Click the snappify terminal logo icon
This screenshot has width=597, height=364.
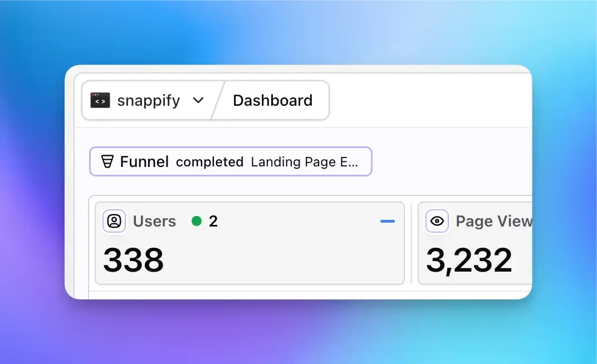point(100,100)
